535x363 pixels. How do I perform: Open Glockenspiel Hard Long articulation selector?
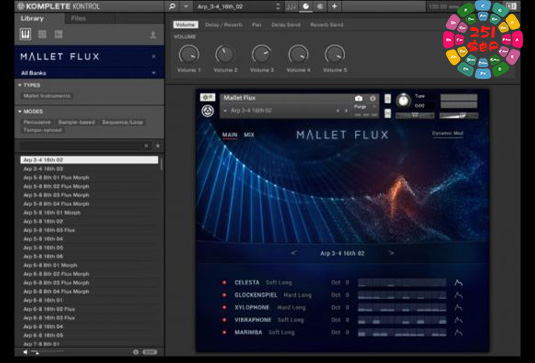click(x=298, y=295)
